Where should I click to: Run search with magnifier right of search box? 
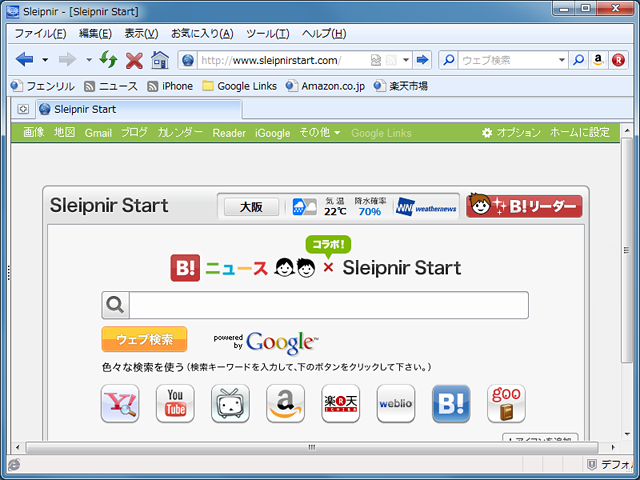(578, 60)
